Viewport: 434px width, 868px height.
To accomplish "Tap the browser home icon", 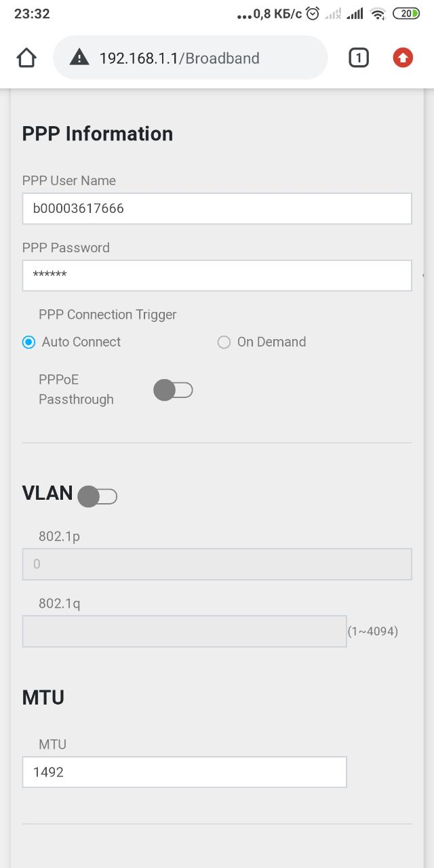I will point(26,58).
